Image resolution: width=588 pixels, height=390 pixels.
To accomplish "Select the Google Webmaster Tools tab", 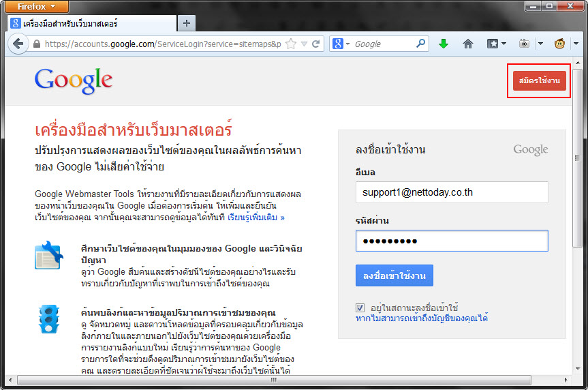I will coord(92,23).
